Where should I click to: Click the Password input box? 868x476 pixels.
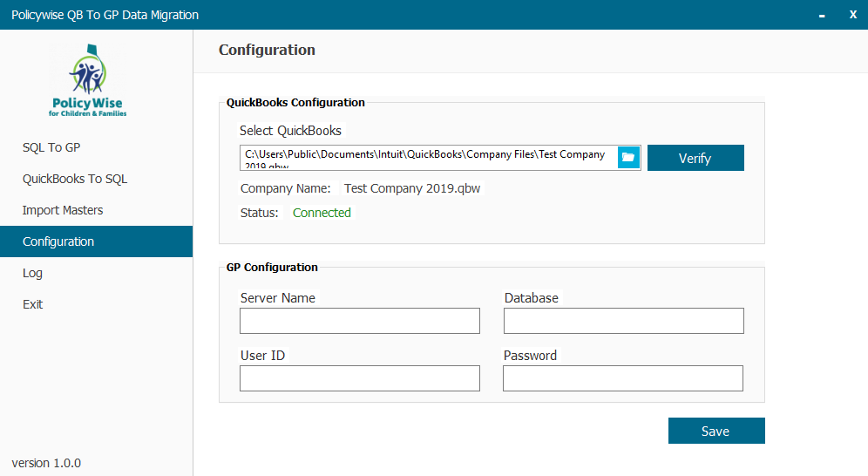[622, 378]
